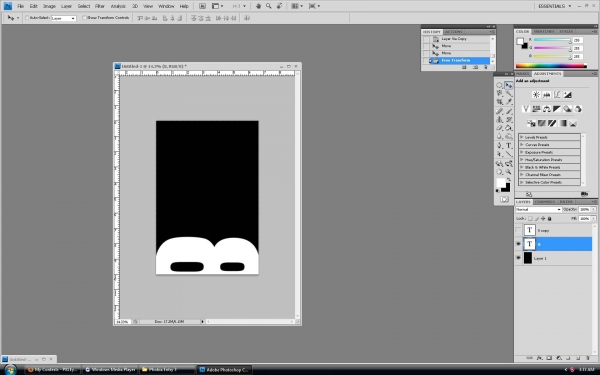The image size is (600, 375).
Task: Open the Image menu
Action: (49, 6)
